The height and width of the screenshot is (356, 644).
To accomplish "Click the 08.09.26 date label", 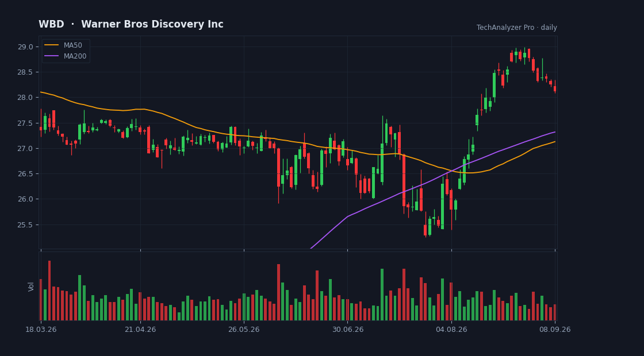I will [x=555, y=330].
